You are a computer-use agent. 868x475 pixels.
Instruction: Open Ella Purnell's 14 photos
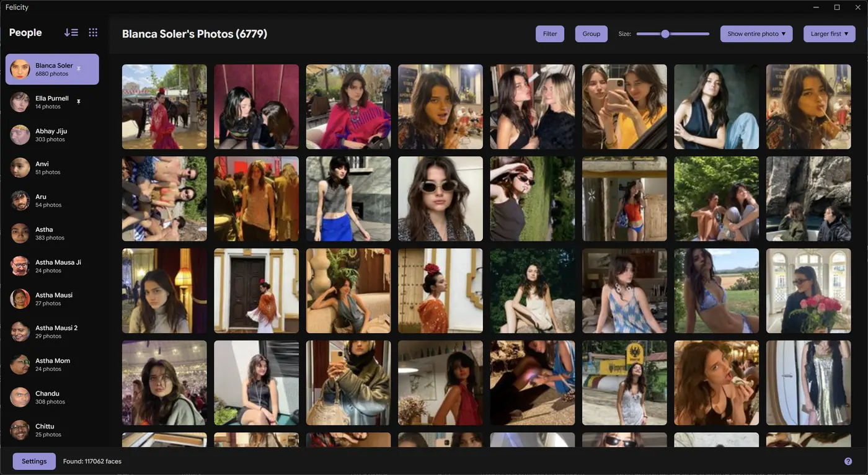[52, 102]
